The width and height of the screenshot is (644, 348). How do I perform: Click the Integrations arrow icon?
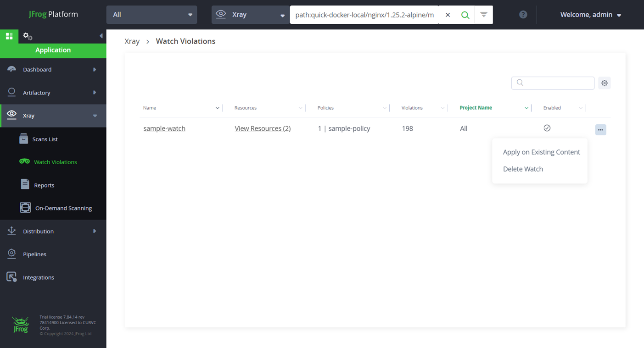pyautogui.click(x=11, y=277)
